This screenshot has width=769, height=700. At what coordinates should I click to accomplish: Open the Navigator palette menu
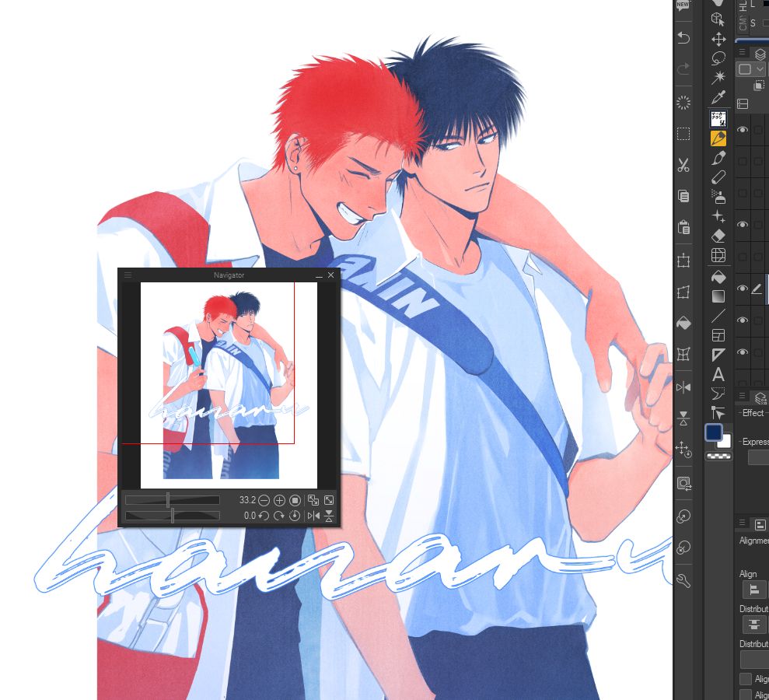click(128, 275)
